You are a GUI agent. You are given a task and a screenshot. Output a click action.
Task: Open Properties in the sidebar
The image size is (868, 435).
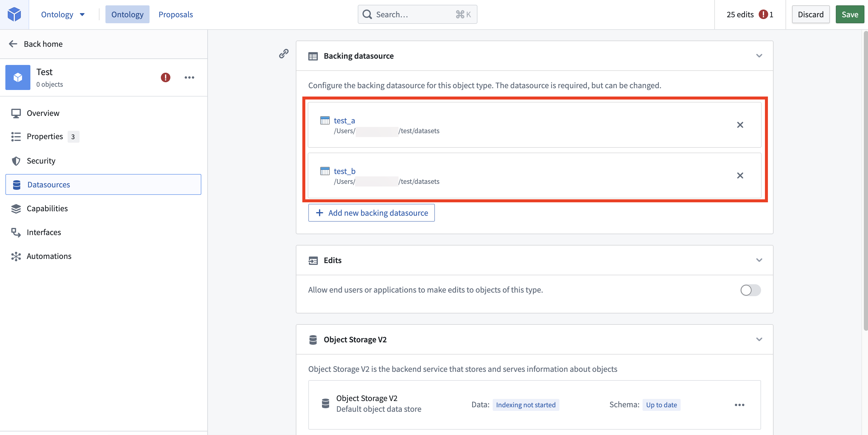point(103,136)
